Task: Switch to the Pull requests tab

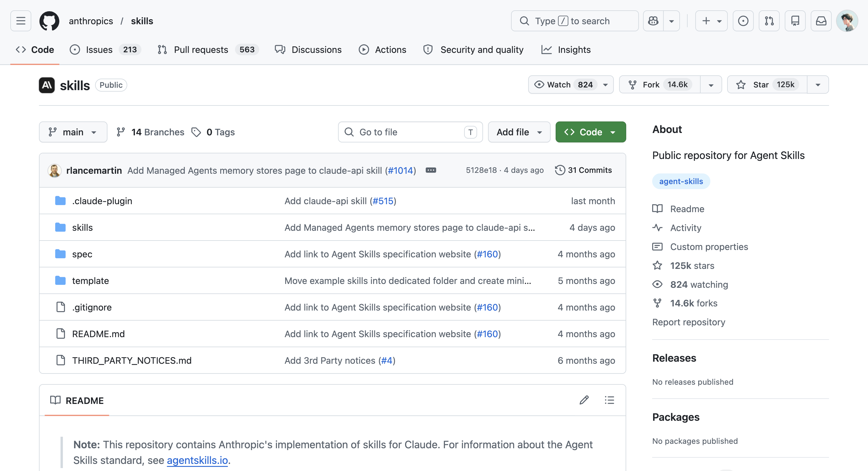Action: click(x=208, y=50)
